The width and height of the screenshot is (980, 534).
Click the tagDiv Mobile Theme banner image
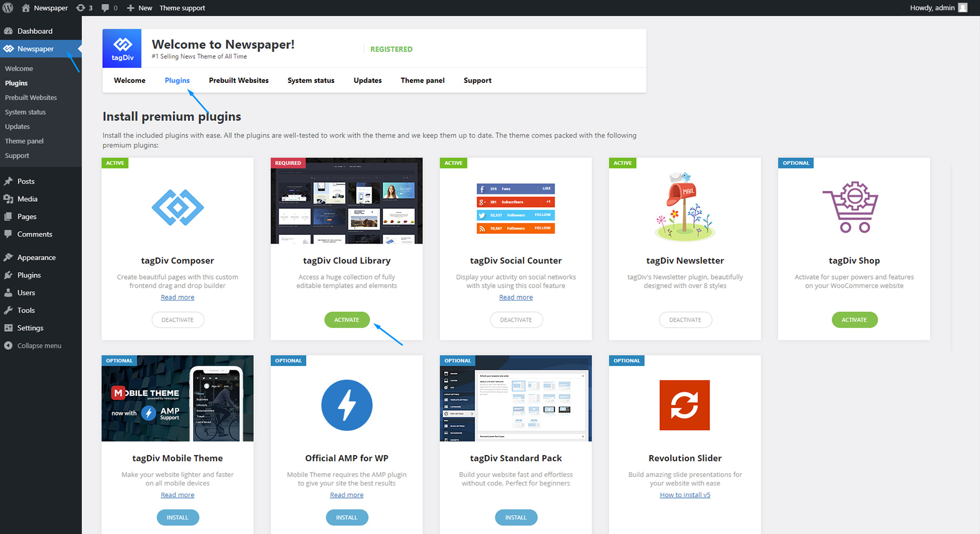click(177, 398)
